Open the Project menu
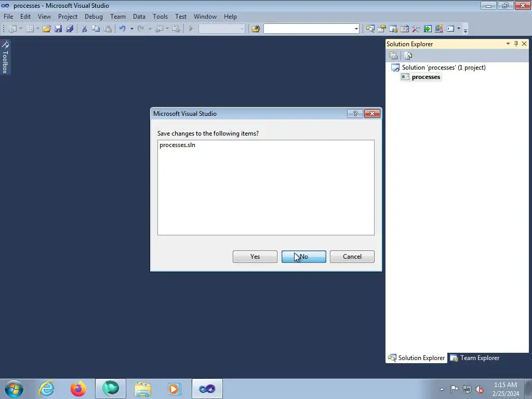 68,16
